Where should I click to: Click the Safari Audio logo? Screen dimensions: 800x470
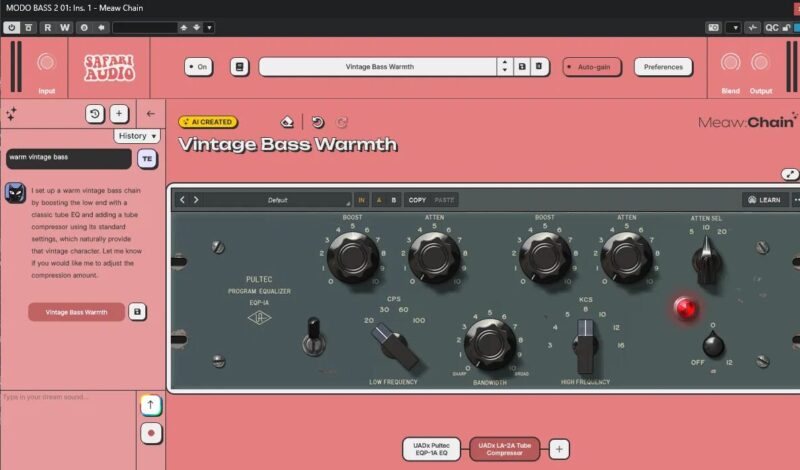[x=109, y=68]
